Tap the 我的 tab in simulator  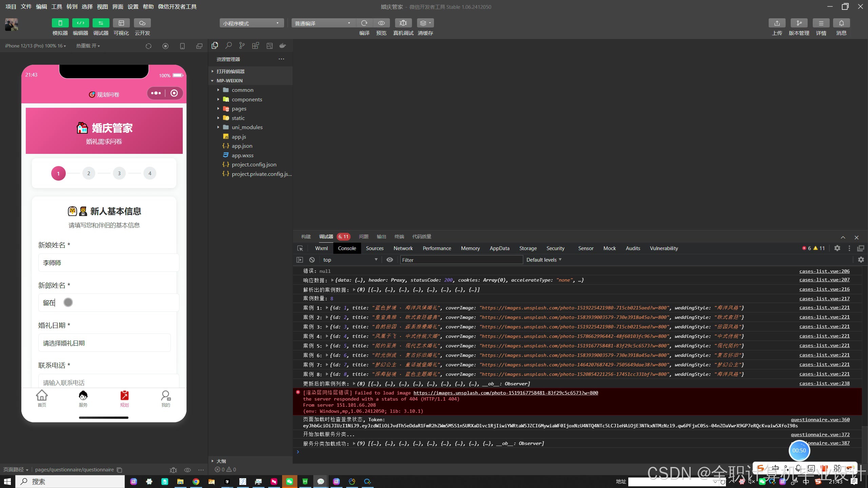click(165, 399)
